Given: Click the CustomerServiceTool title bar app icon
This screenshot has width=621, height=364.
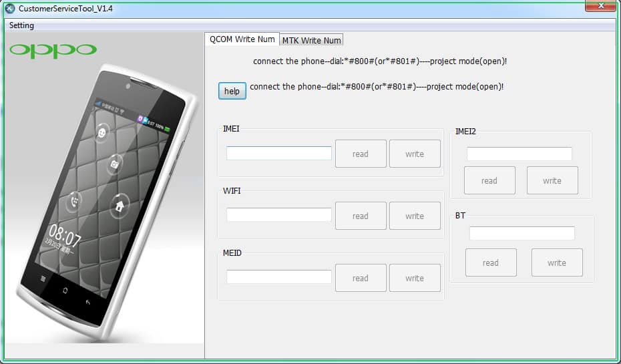Looking at the screenshot, I should [10, 8].
